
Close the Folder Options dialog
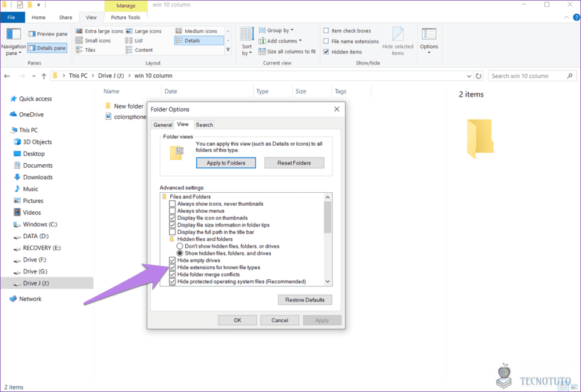point(336,109)
